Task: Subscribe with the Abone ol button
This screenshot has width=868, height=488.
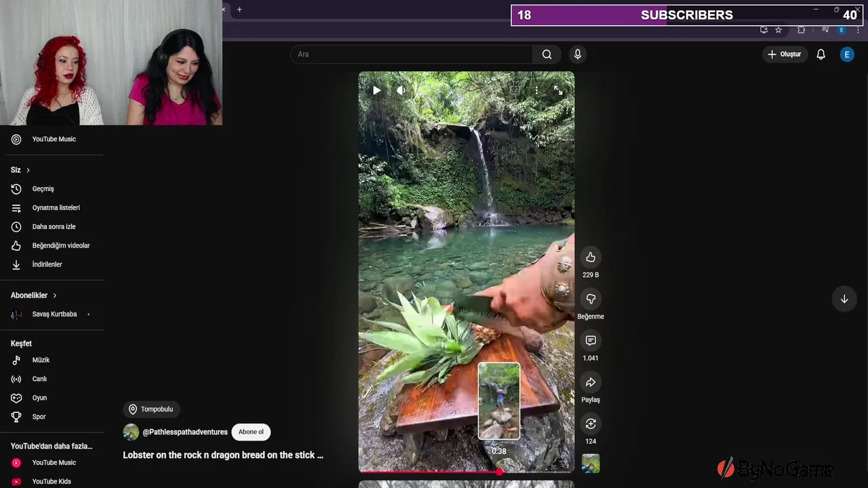Action: [x=251, y=432]
